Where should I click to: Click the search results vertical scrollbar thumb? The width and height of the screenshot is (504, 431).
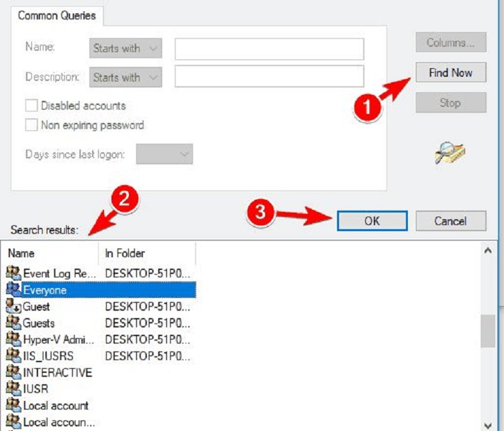click(x=488, y=331)
